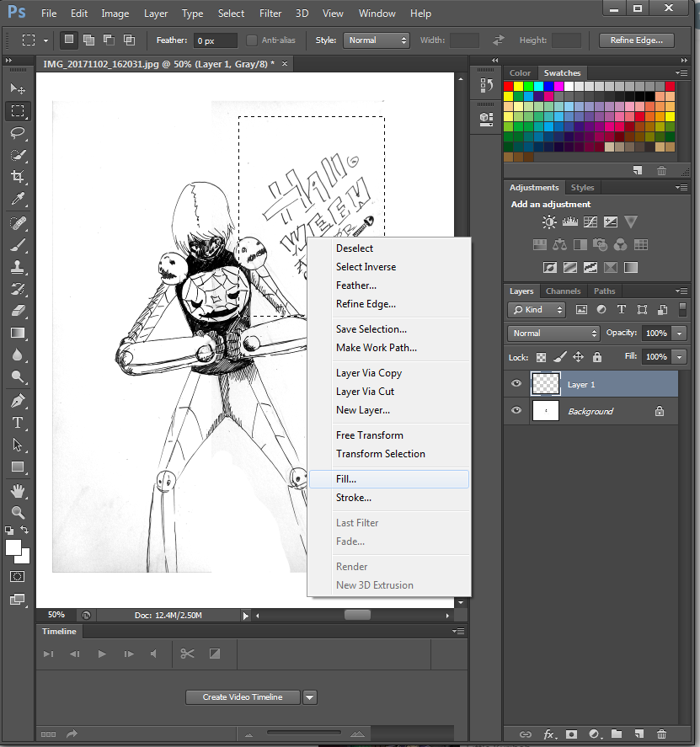Select the Lasso tool
Viewport: 700px width, 747px height.
pyautogui.click(x=18, y=133)
